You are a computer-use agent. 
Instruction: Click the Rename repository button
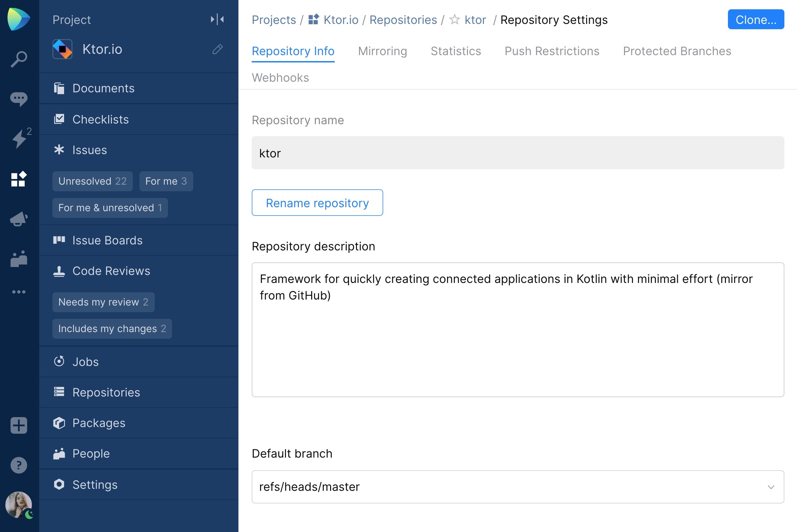tap(317, 203)
